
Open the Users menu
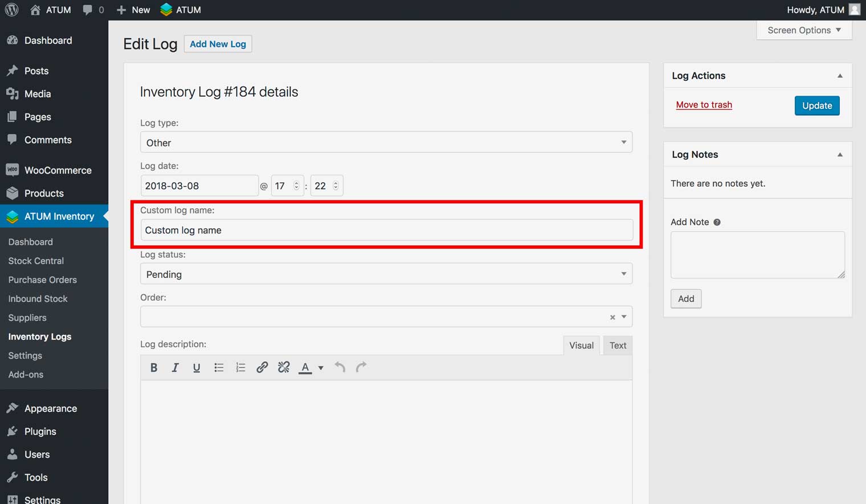click(x=54, y=454)
